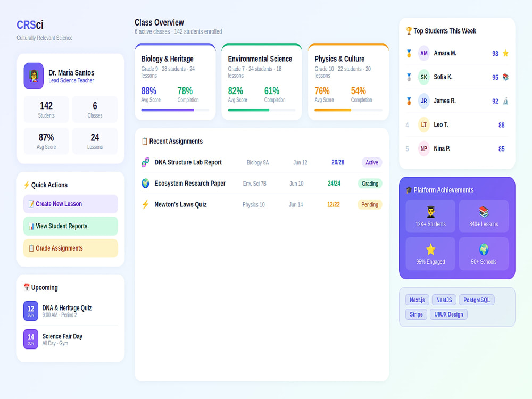Viewport: 532px width, 399px height.
Task: Click the JR avatar circle
Action: [x=424, y=101]
